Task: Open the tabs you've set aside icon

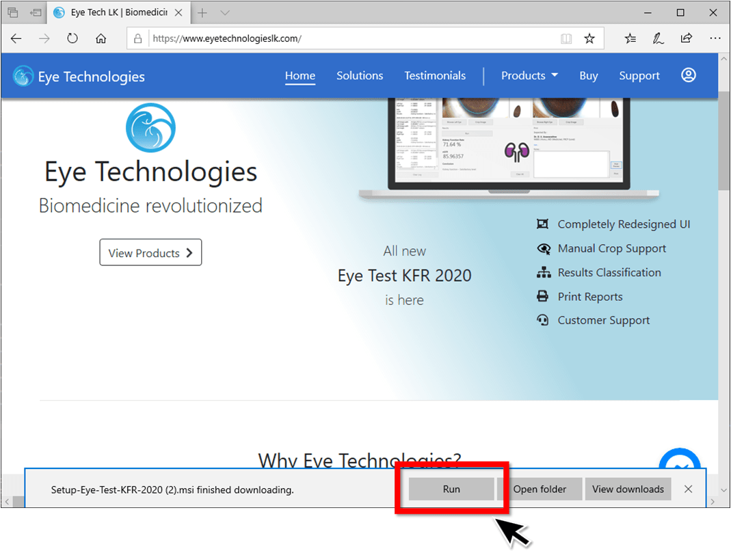Action: click(12, 12)
